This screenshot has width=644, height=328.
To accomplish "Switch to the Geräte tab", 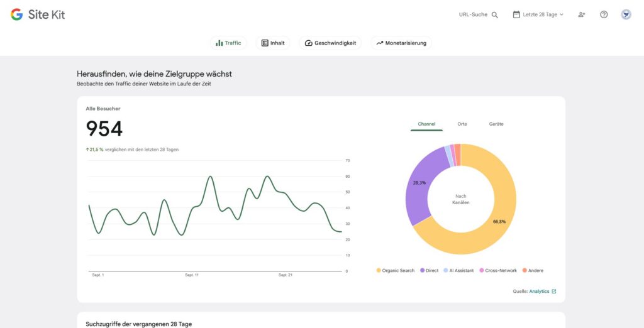I will [496, 124].
